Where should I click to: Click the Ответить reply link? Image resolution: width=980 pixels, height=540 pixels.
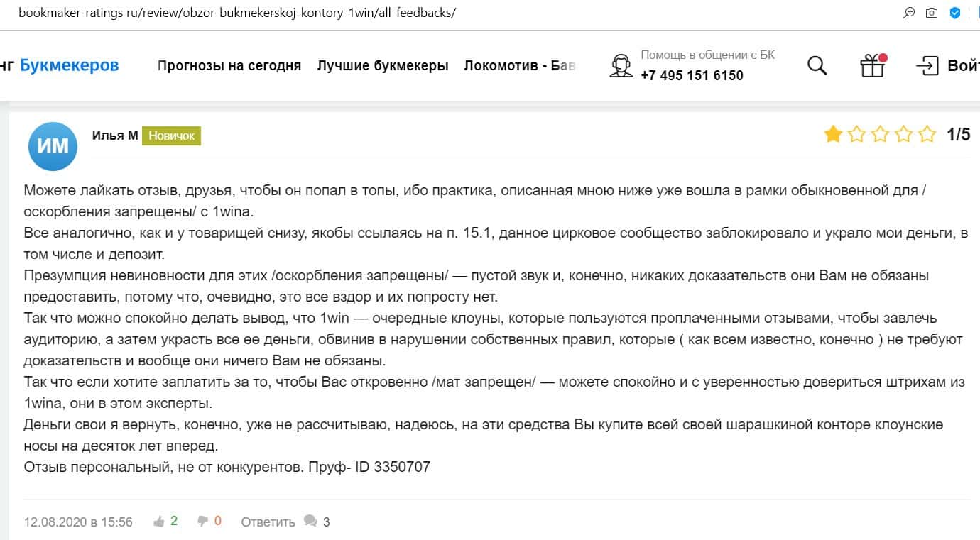pyautogui.click(x=268, y=522)
